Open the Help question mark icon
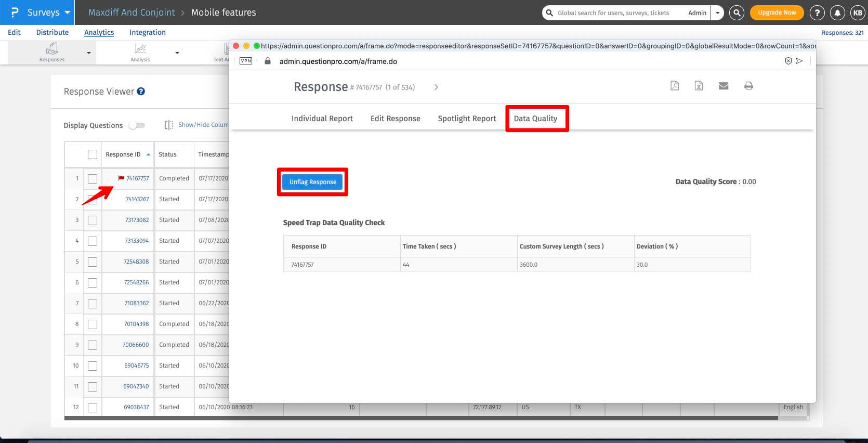868x443 pixels. click(817, 13)
